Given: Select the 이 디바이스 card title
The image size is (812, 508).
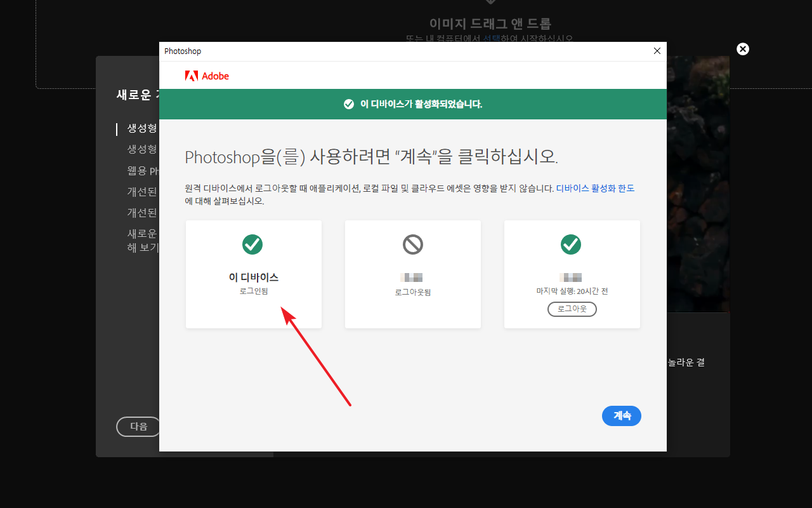Looking at the screenshot, I should pos(253,277).
